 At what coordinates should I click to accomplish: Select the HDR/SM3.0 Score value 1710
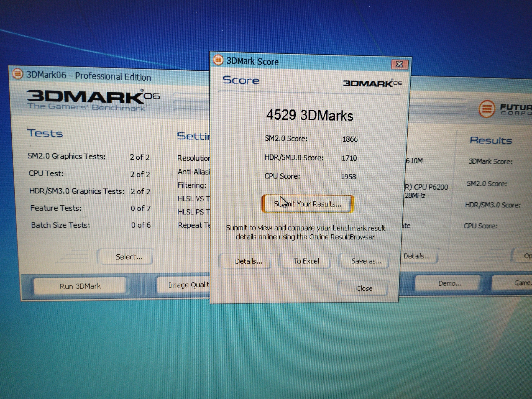tap(349, 158)
